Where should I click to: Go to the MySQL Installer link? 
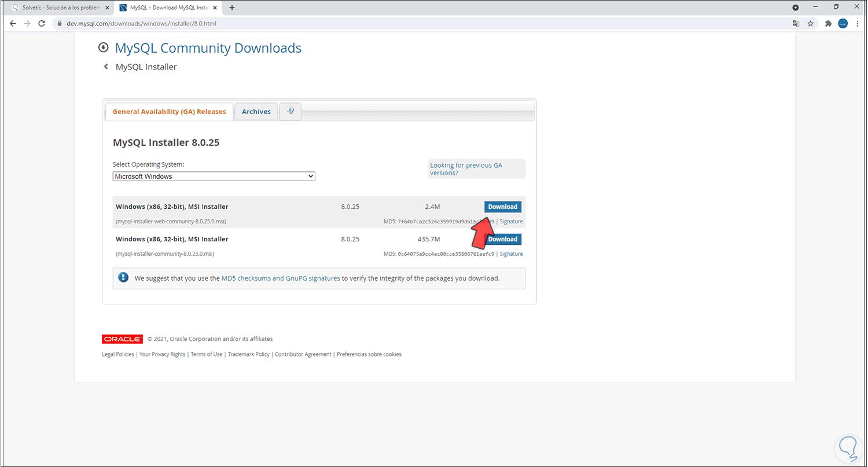146,67
